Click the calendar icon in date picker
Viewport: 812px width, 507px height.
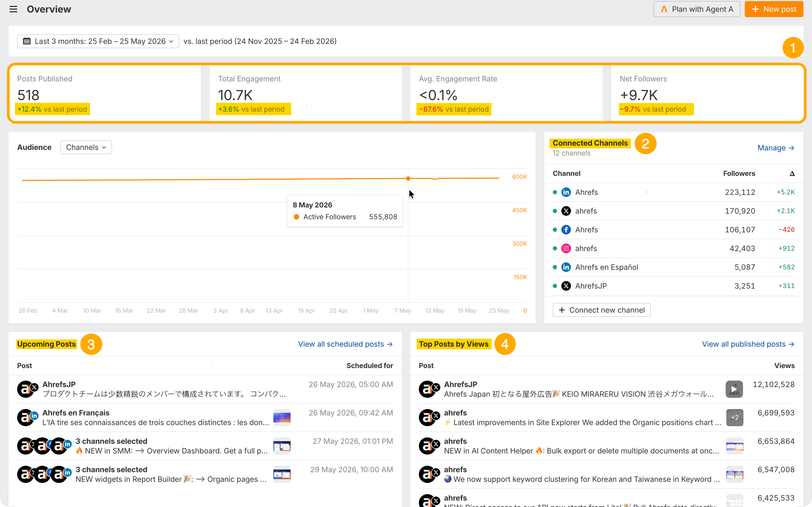[27, 41]
